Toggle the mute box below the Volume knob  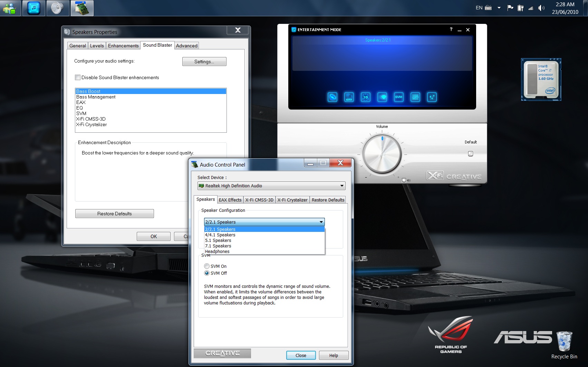click(404, 180)
